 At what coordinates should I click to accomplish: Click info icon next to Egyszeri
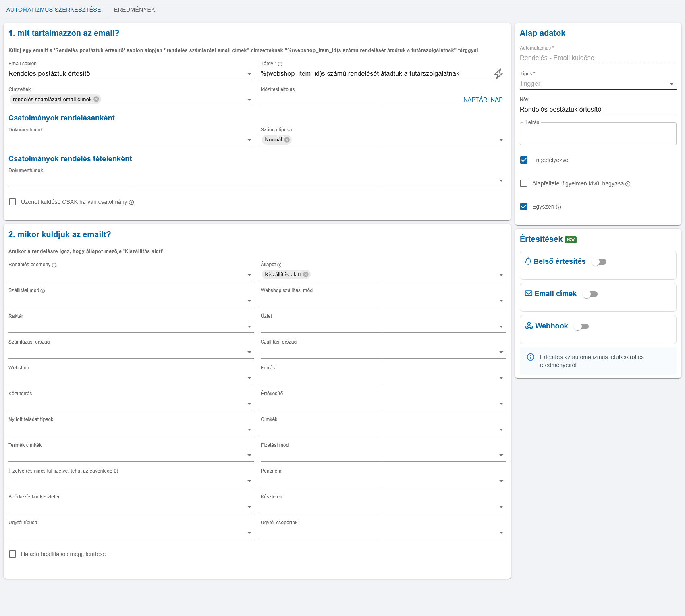pos(558,207)
